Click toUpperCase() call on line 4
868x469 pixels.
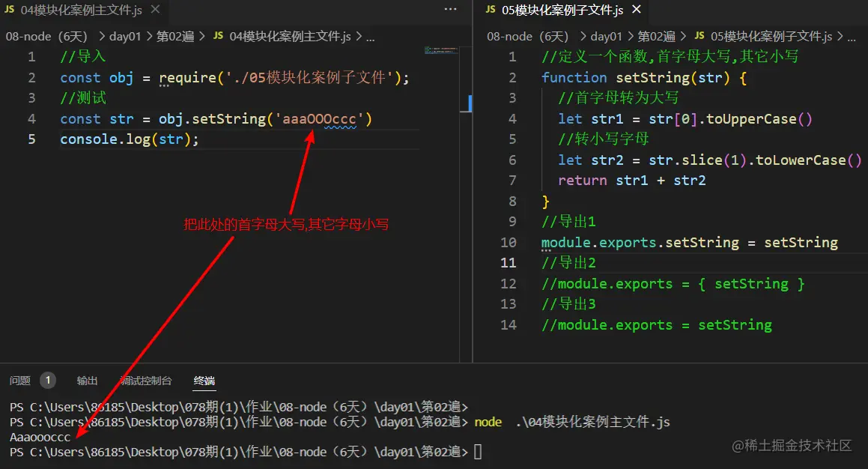coord(759,119)
